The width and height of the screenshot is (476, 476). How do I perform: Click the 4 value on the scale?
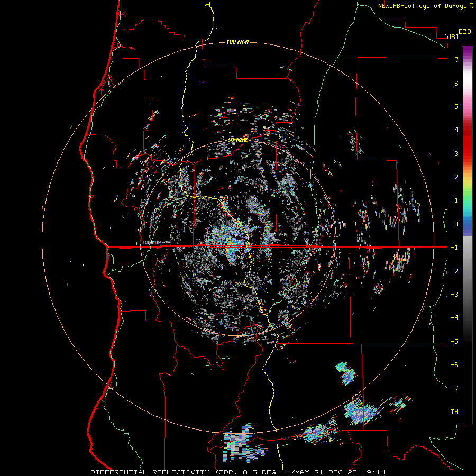(456, 130)
